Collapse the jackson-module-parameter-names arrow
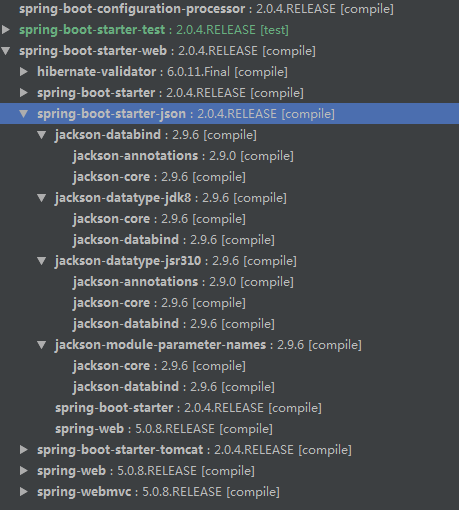Image resolution: width=459 pixels, height=510 pixels. [42, 345]
